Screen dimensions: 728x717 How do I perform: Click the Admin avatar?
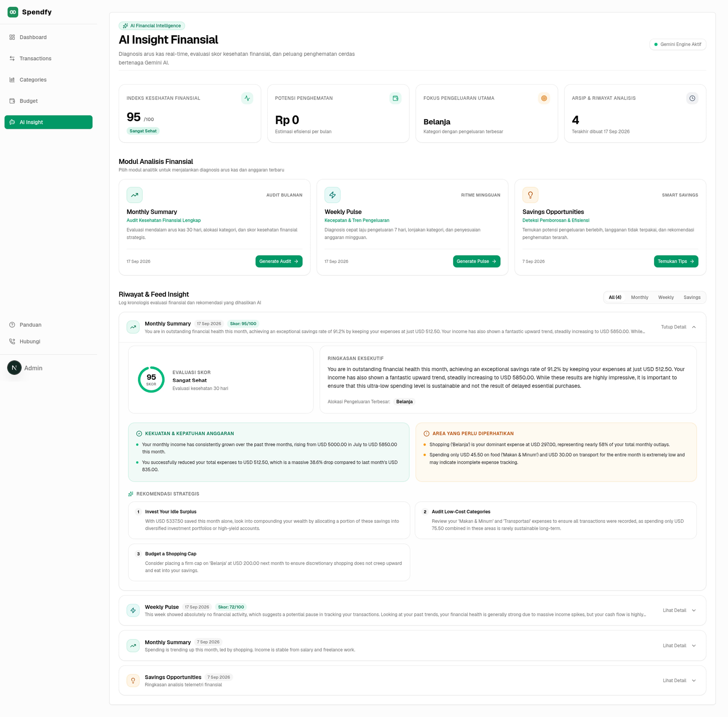14,368
